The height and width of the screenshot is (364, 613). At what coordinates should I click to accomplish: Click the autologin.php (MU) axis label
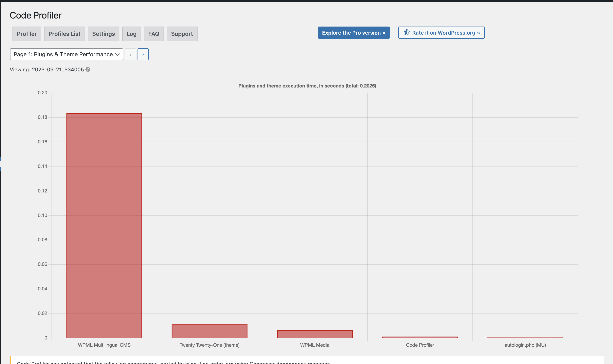coord(525,345)
